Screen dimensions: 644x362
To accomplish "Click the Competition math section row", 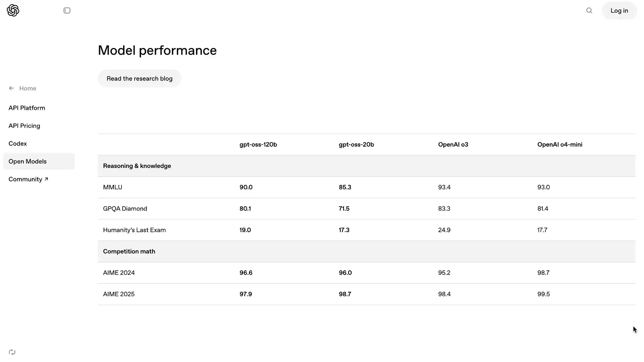I will 367,251.
